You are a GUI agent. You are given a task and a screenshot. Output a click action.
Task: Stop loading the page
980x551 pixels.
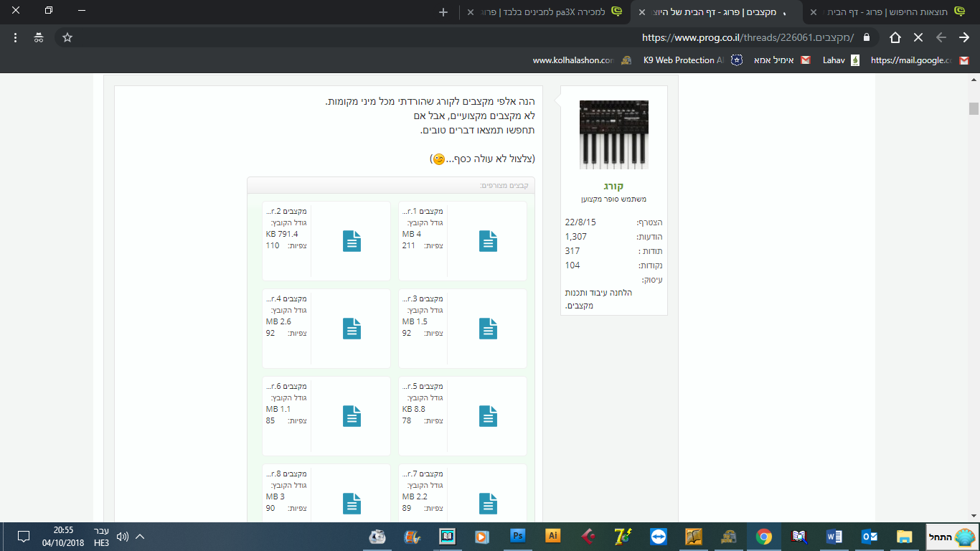click(x=918, y=37)
